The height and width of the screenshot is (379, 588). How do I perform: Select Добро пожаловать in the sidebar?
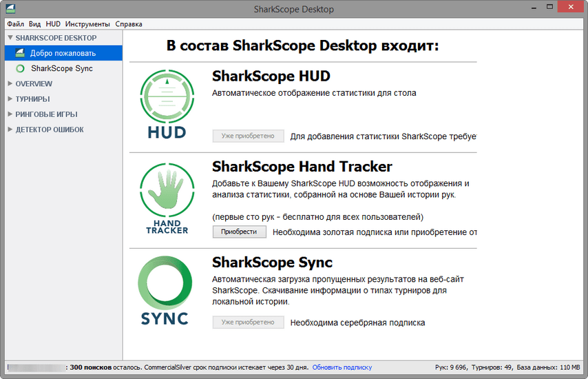tap(63, 53)
